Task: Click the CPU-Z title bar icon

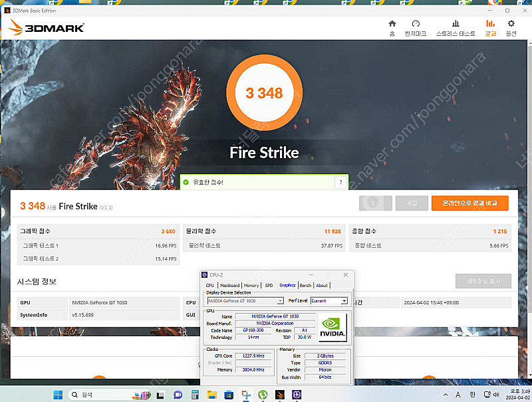Action: click(205, 275)
